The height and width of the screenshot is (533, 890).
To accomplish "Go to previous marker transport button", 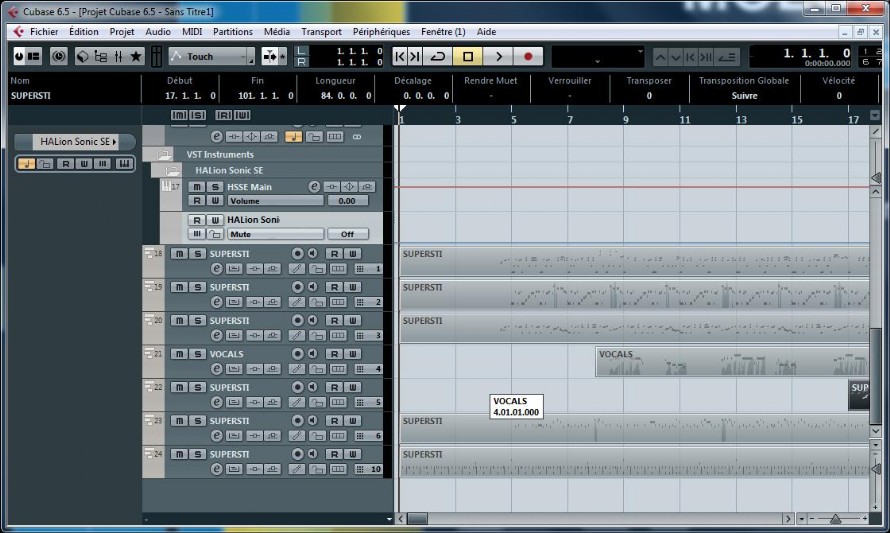I will [x=400, y=56].
